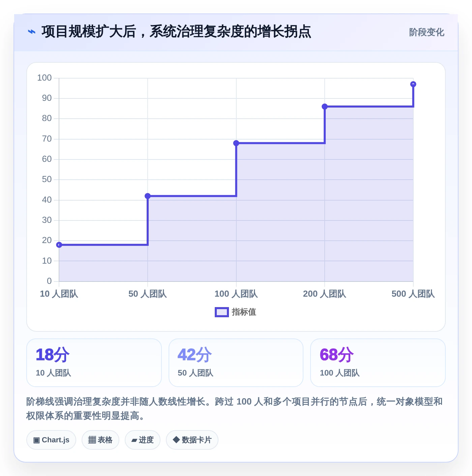Click the 200 人团队 x-axis label
472x476 pixels.
[325, 294]
